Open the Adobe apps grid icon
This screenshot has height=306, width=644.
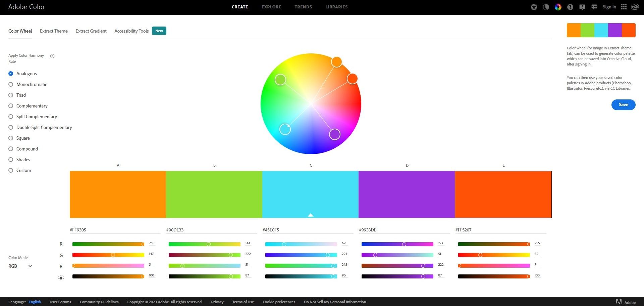pyautogui.click(x=624, y=7)
